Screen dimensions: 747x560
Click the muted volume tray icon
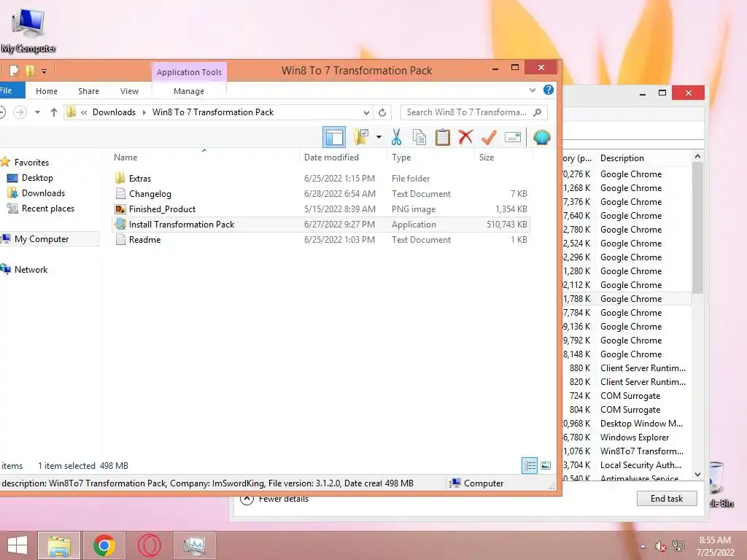point(660,546)
